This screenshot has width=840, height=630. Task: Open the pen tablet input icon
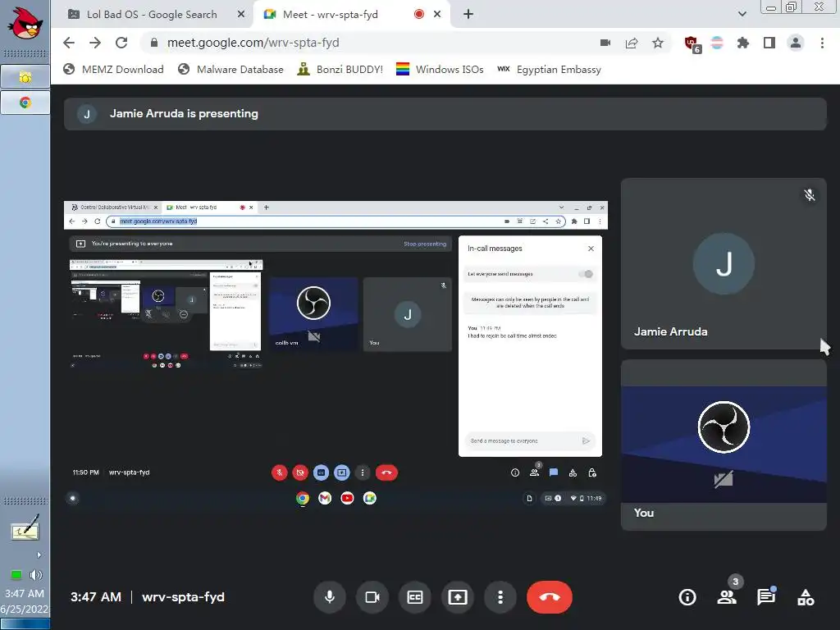(x=25, y=528)
